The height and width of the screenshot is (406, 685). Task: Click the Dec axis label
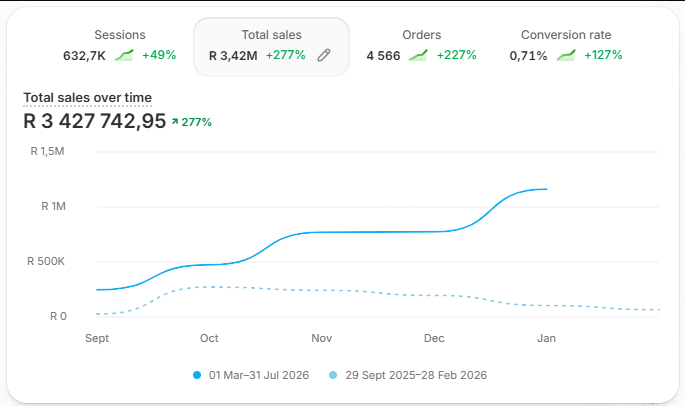point(434,338)
